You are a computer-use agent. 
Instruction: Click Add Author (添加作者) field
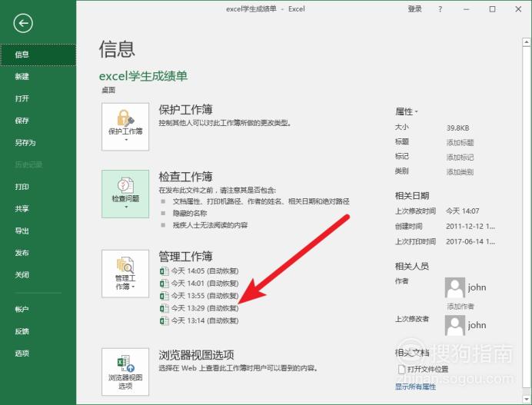[x=461, y=307]
